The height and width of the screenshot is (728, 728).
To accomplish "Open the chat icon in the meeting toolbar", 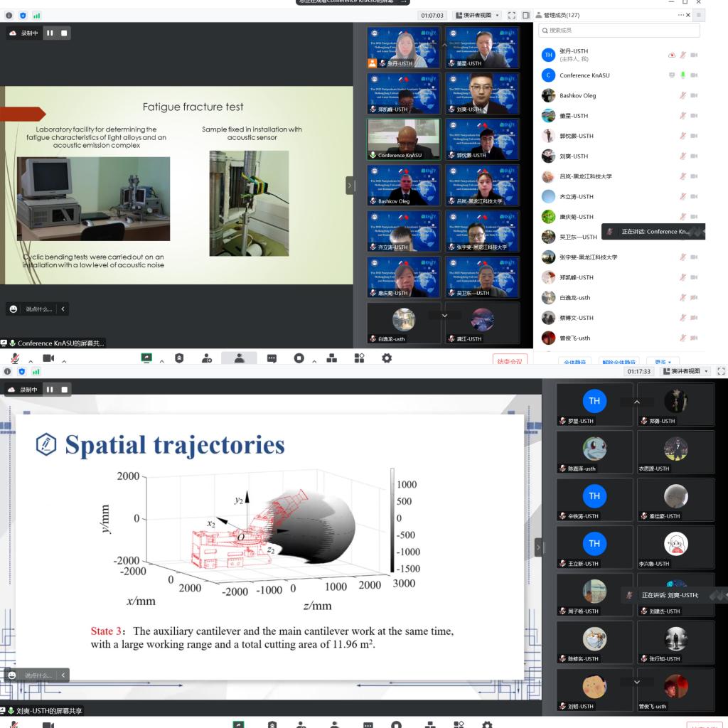I will pyautogui.click(x=272, y=358).
